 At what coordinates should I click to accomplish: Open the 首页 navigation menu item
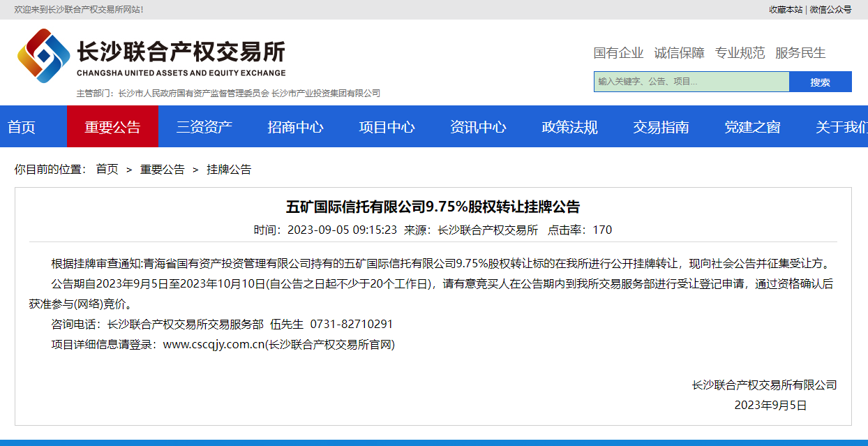pyautogui.click(x=22, y=127)
